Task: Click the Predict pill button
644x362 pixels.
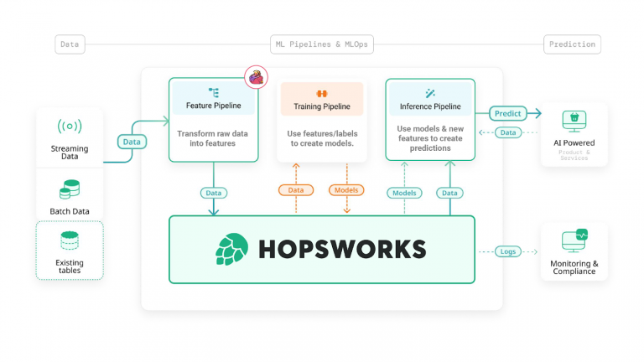Action: click(507, 113)
